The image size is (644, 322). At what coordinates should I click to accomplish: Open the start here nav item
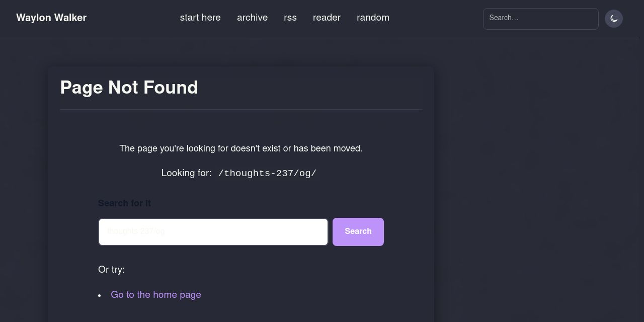click(200, 18)
